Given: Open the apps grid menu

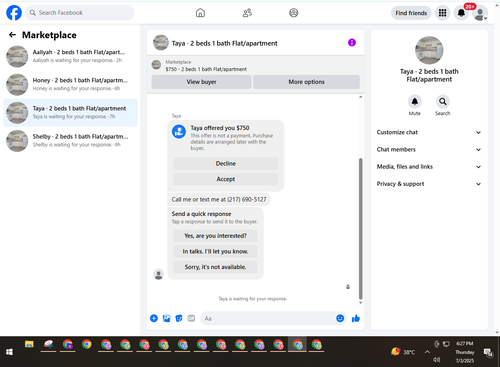Looking at the screenshot, I should click(x=442, y=13).
